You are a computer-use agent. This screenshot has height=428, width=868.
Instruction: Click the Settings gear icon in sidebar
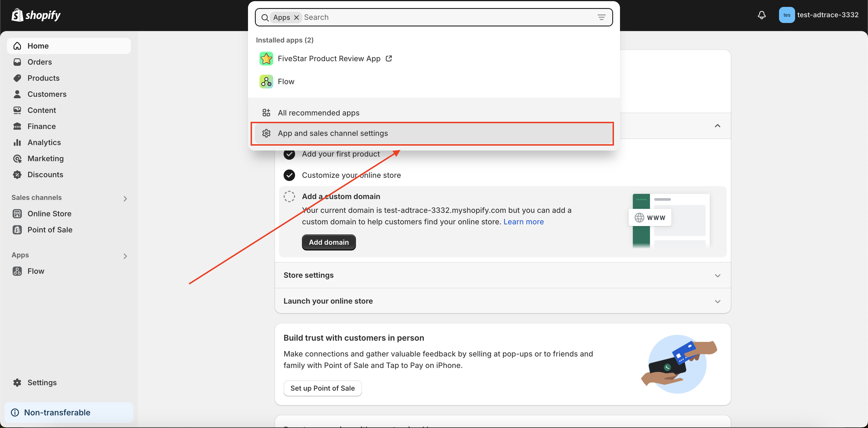click(17, 382)
